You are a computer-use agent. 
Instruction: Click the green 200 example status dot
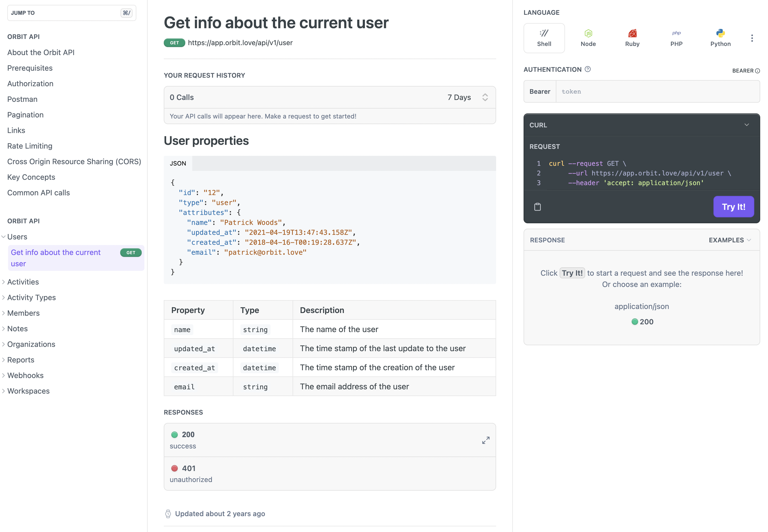click(x=635, y=321)
